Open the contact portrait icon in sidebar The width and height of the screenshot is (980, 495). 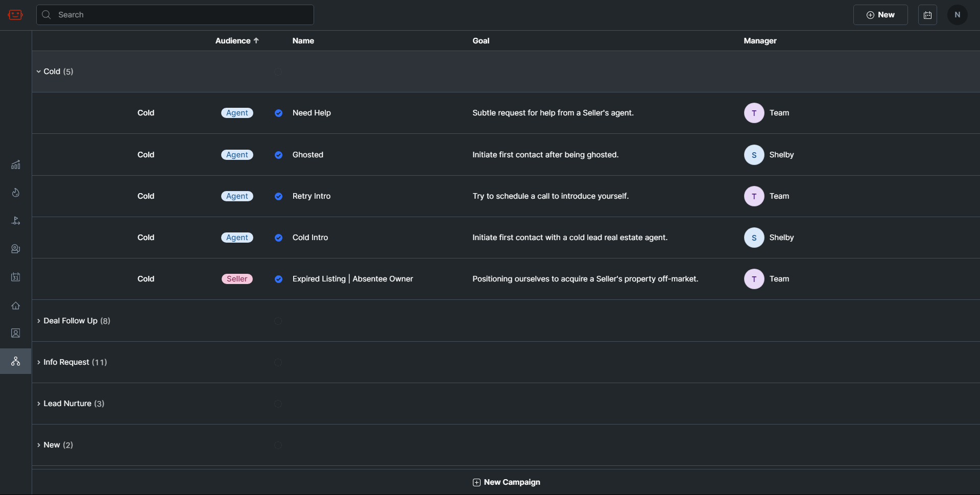(16, 333)
